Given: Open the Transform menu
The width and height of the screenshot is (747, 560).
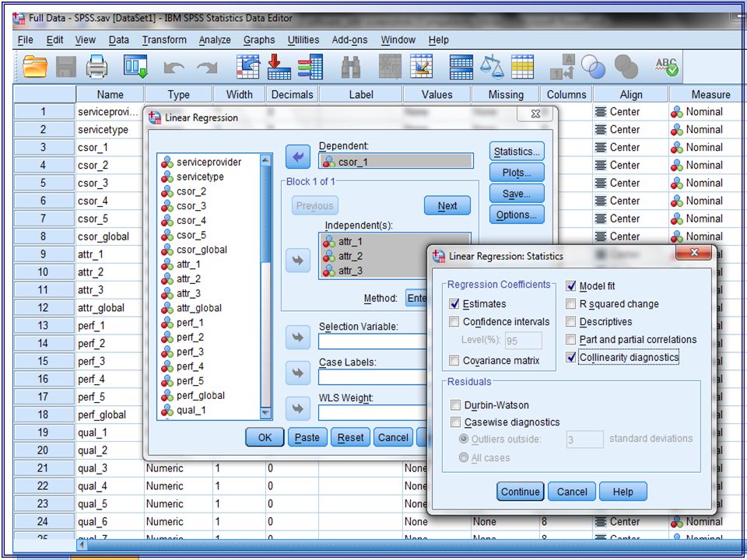Looking at the screenshot, I should [x=164, y=40].
